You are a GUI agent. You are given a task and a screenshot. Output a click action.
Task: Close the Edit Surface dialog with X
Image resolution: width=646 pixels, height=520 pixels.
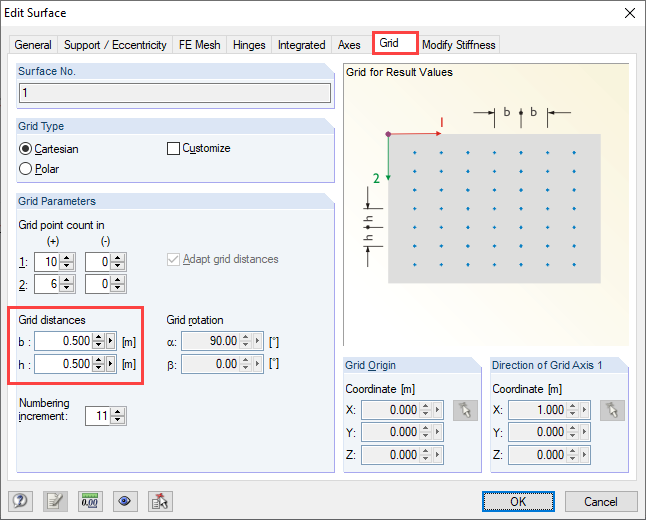click(629, 12)
